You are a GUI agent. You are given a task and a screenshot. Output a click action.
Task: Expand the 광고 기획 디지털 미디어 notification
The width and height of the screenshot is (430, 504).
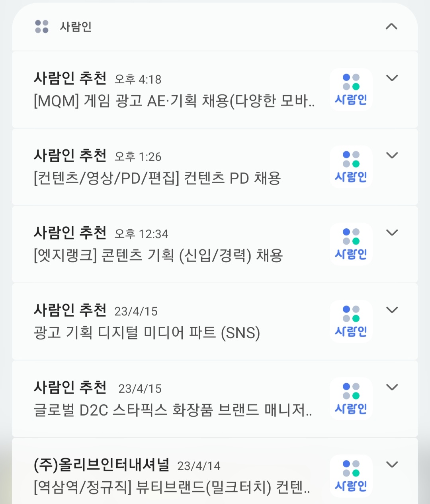pyautogui.click(x=392, y=310)
